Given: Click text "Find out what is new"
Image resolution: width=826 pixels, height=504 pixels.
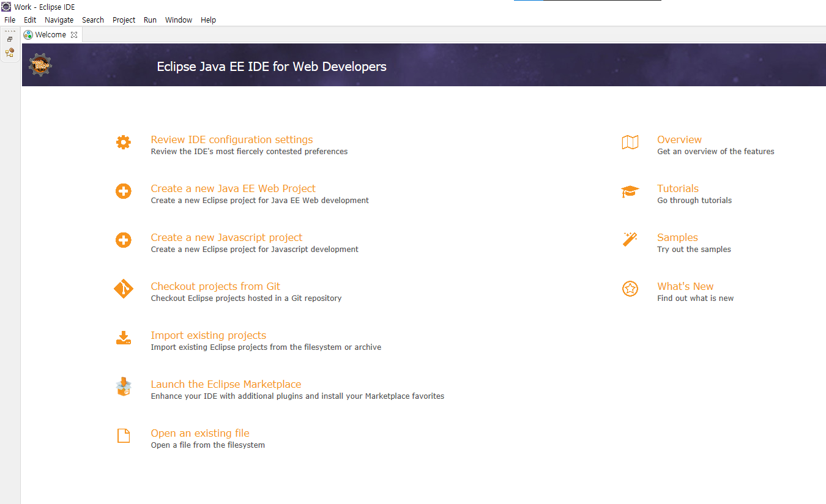Looking at the screenshot, I should [696, 298].
